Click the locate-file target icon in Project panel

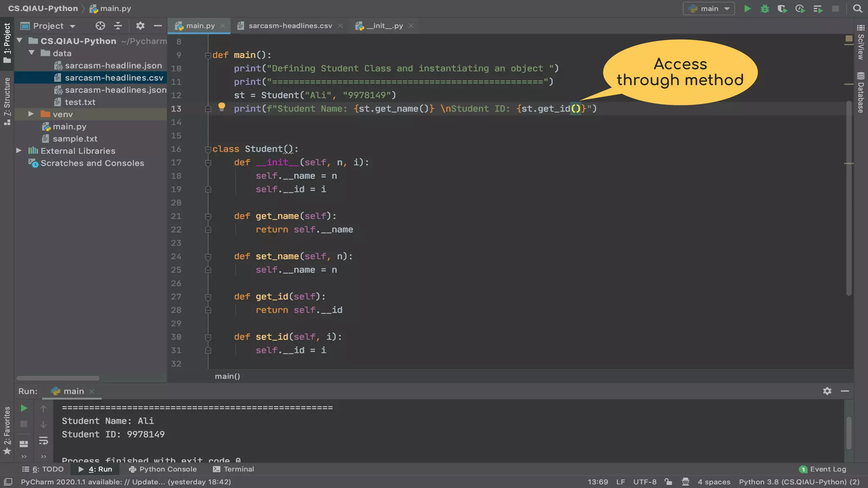click(x=100, y=26)
